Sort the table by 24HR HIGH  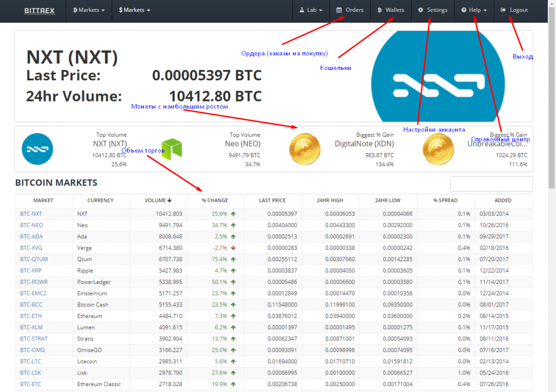(x=330, y=200)
